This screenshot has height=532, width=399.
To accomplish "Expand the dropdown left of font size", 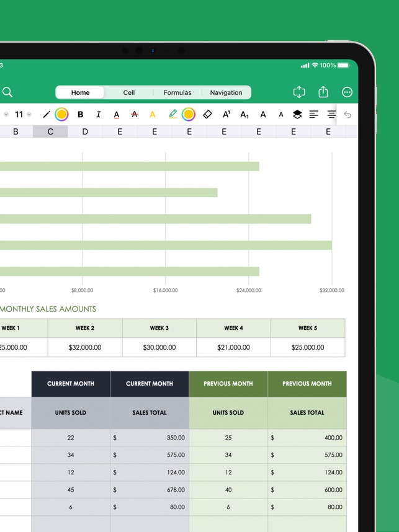I will 6,114.
